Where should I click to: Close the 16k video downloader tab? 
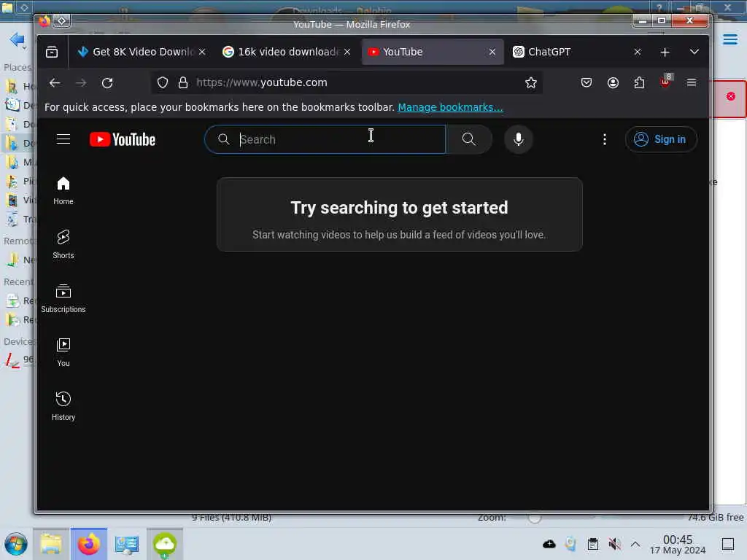point(347,52)
